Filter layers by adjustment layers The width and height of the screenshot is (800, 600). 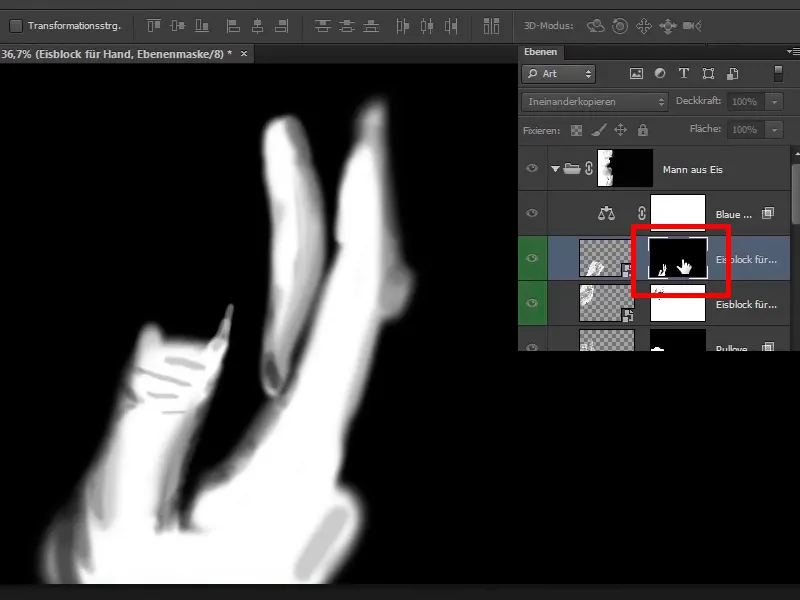[660, 73]
